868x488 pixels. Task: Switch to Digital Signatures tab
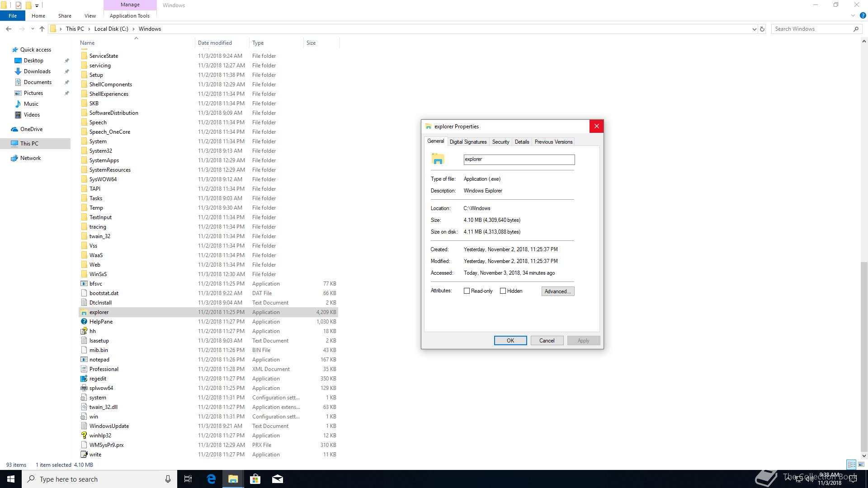(x=468, y=142)
